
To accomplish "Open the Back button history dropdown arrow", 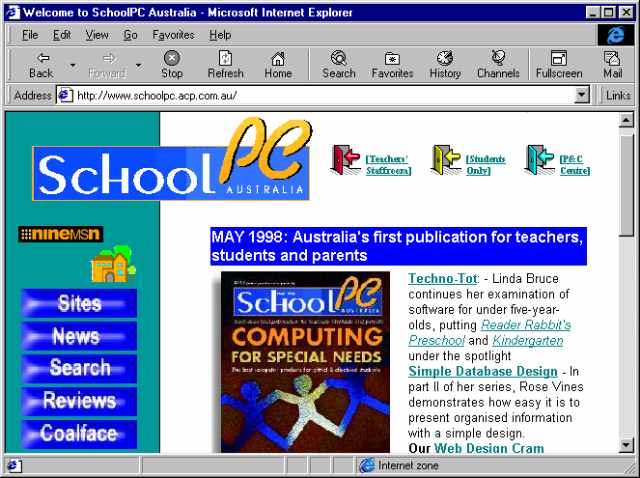I will pos(73,65).
